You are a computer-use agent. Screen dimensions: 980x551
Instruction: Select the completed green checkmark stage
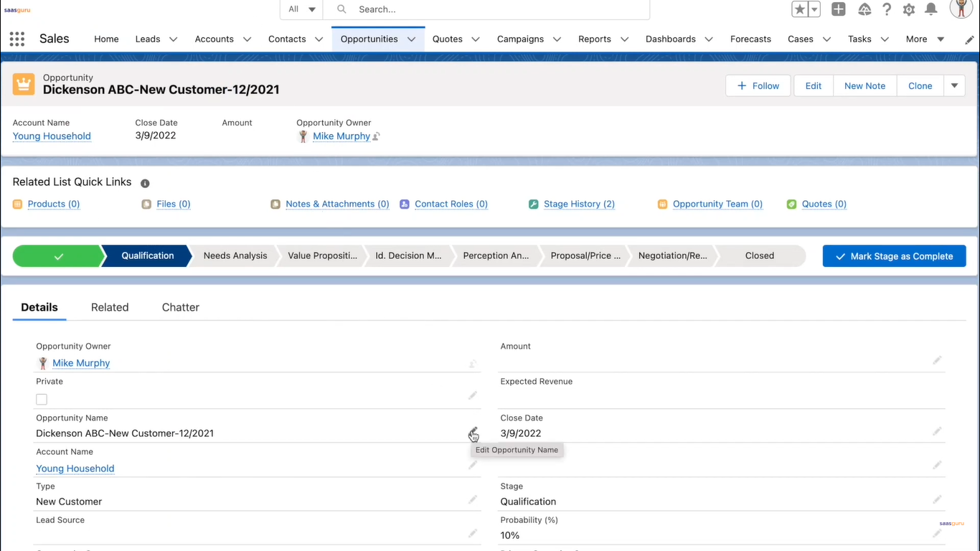(x=59, y=256)
